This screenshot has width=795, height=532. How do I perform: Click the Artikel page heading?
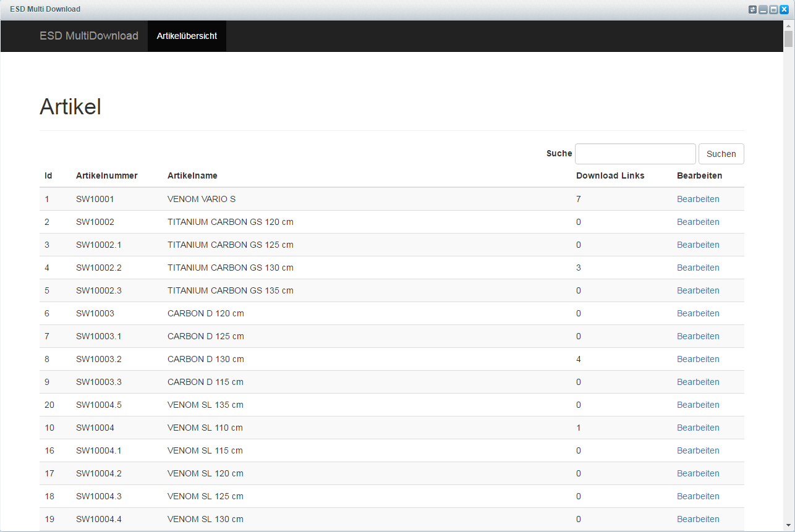click(70, 107)
